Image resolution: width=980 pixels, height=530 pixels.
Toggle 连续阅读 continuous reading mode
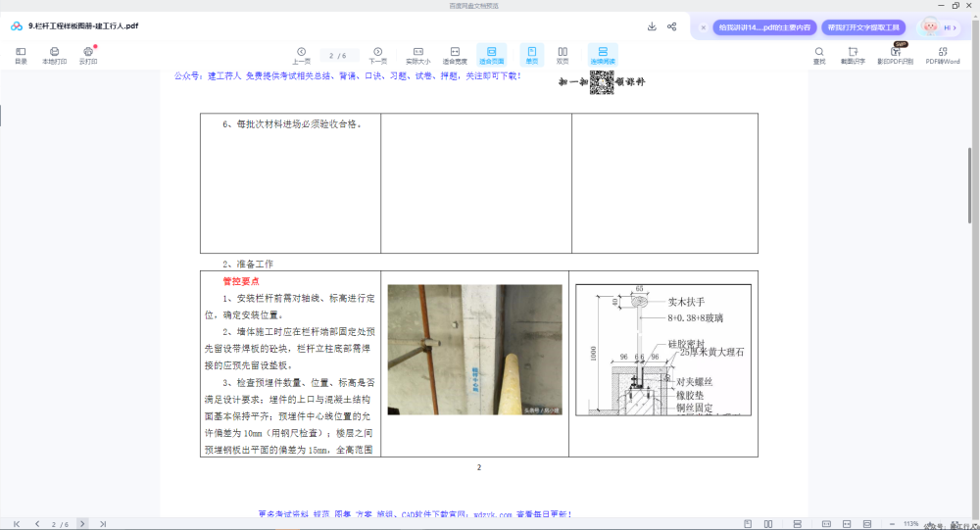pyautogui.click(x=603, y=55)
